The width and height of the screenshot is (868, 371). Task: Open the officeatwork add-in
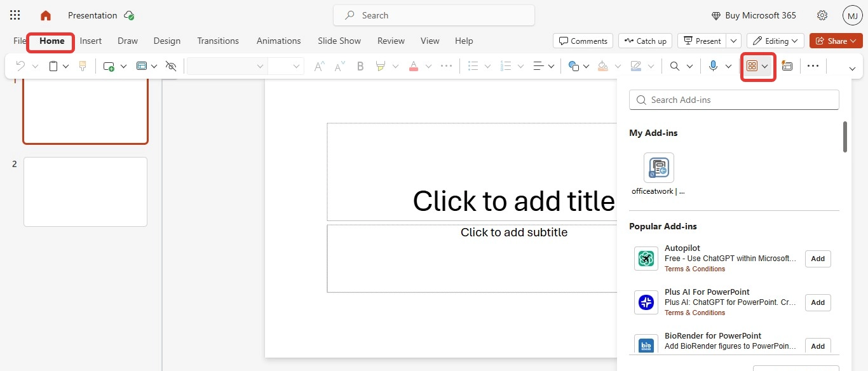(658, 168)
